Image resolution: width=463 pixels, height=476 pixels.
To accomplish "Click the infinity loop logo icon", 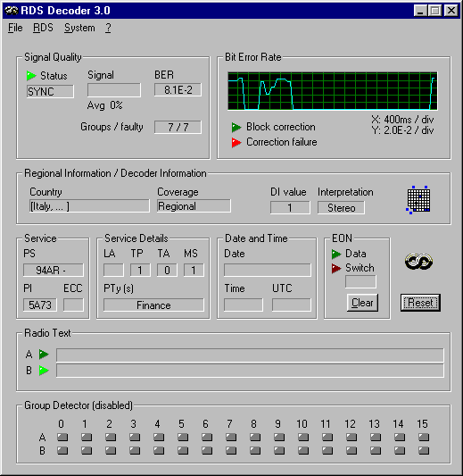I will tap(418, 262).
